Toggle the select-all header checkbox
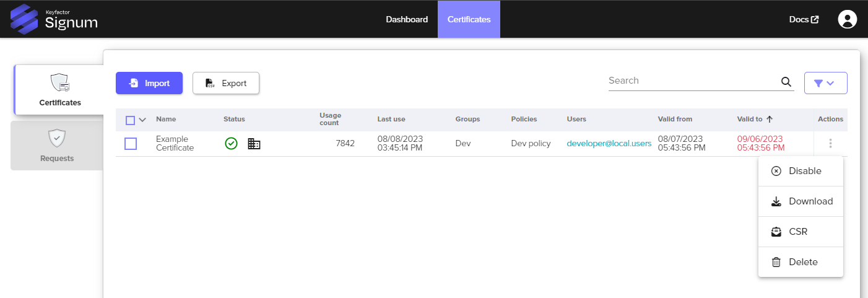868x298 pixels. click(x=130, y=120)
